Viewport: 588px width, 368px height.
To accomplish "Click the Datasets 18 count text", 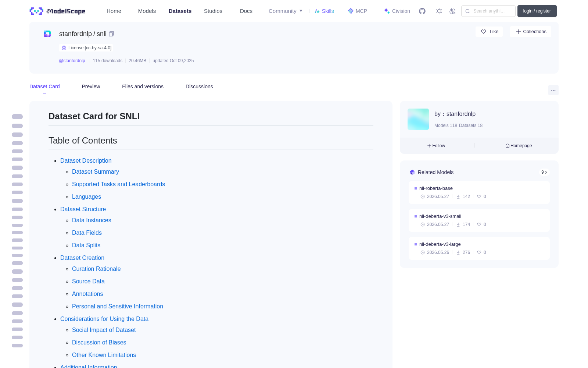I will click(471, 125).
